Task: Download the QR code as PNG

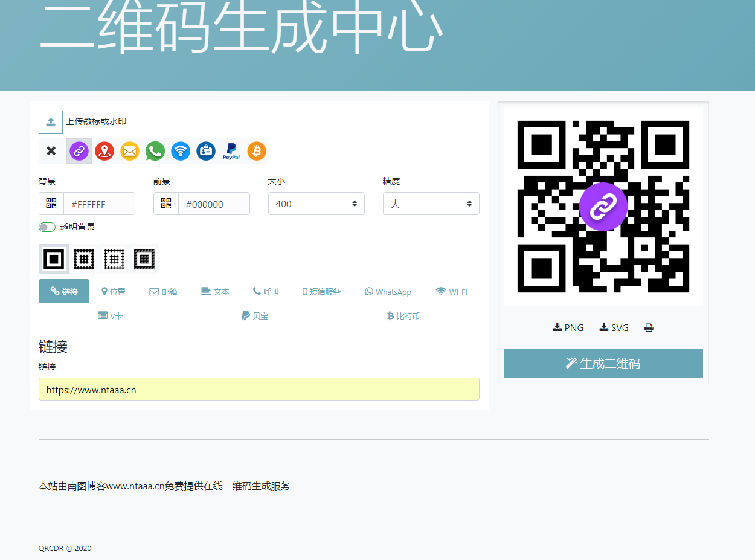Action: [567, 327]
